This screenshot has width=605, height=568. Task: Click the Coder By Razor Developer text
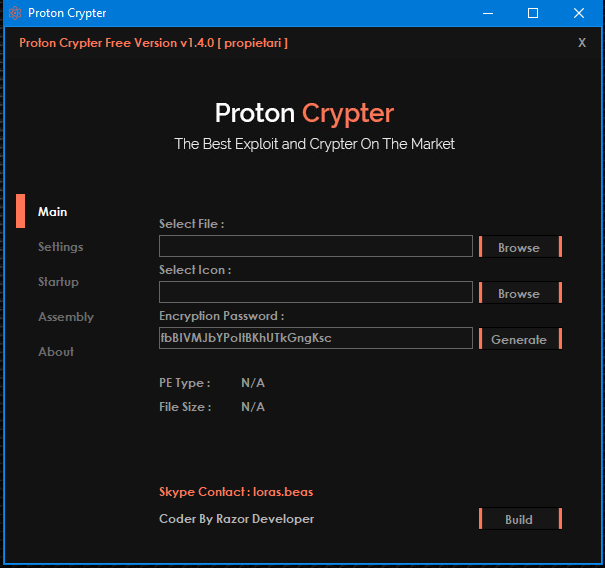click(237, 519)
